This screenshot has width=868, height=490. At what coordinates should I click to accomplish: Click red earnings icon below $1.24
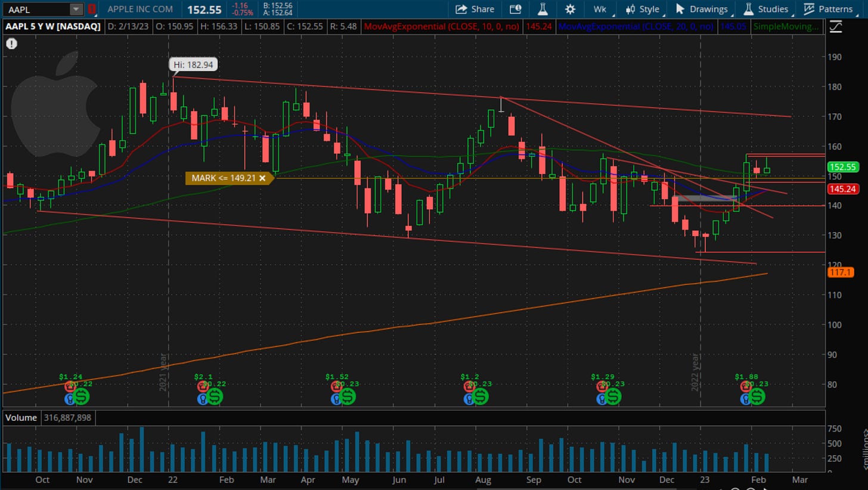pos(69,387)
